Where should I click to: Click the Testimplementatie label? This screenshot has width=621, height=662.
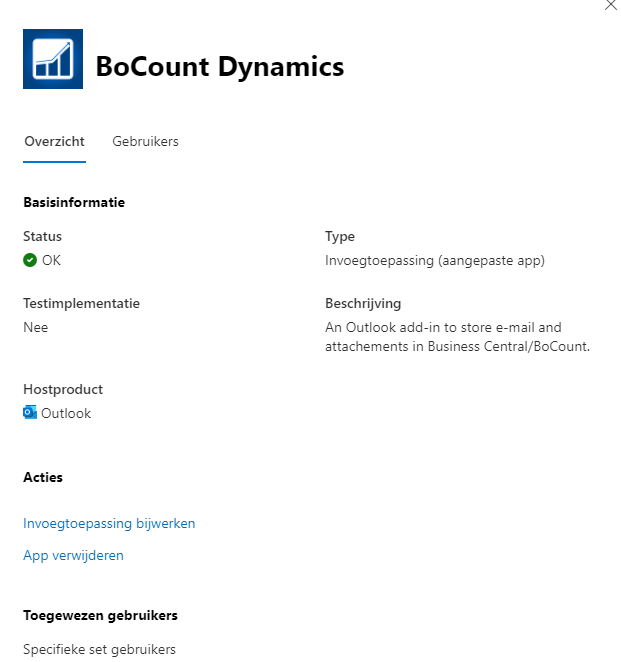pyautogui.click(x=81, y=304)
